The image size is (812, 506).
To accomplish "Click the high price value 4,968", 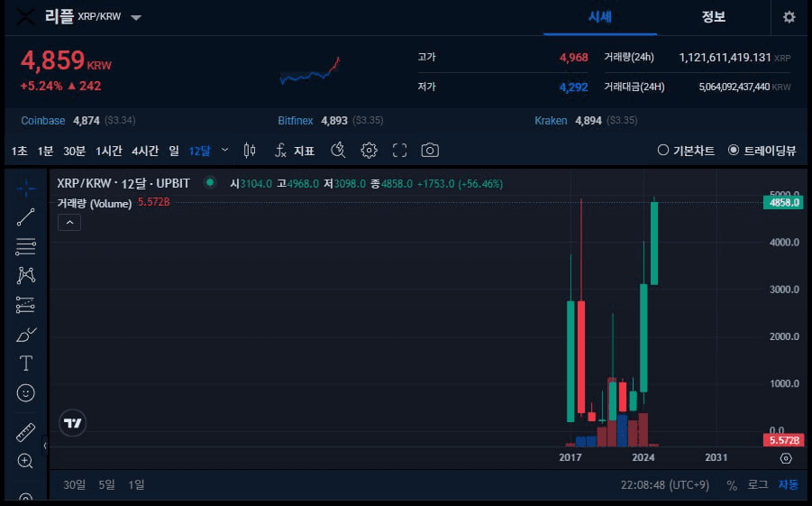I will (x=573, y=58).
